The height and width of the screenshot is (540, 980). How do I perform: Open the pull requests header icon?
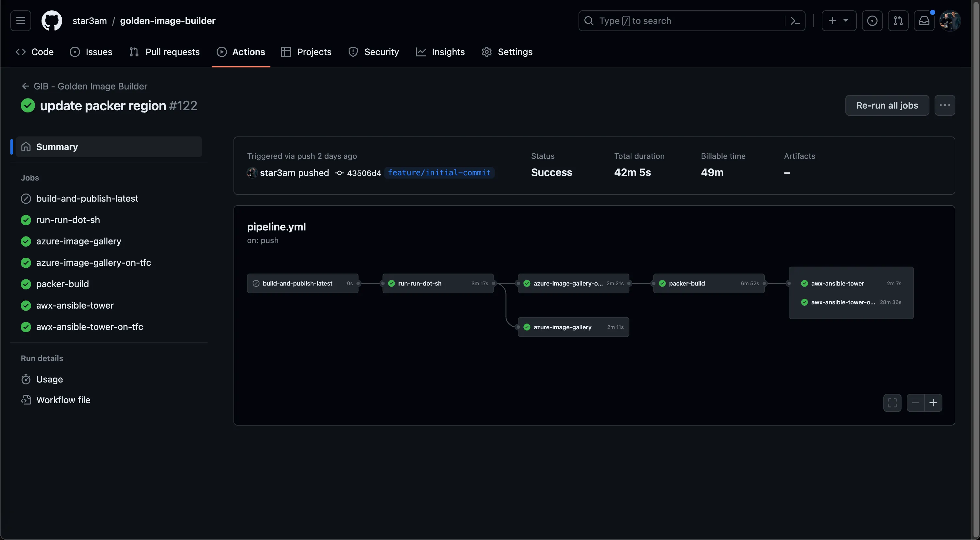pyautogui.click(x=898, y=20)
